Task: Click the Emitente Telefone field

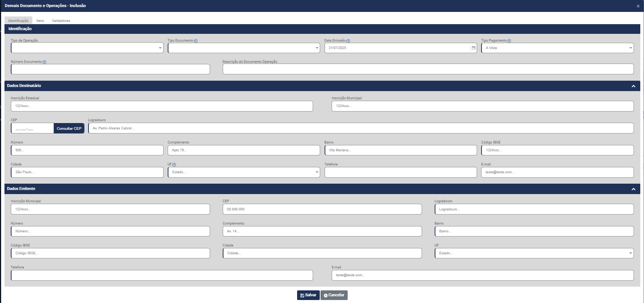Action: pyautogui.click(x=162, y=275)
